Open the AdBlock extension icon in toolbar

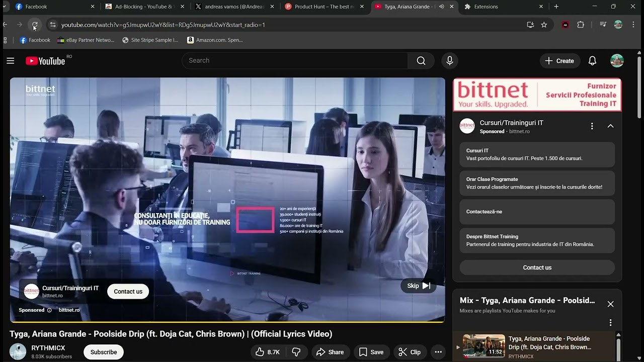coord(565,24)
